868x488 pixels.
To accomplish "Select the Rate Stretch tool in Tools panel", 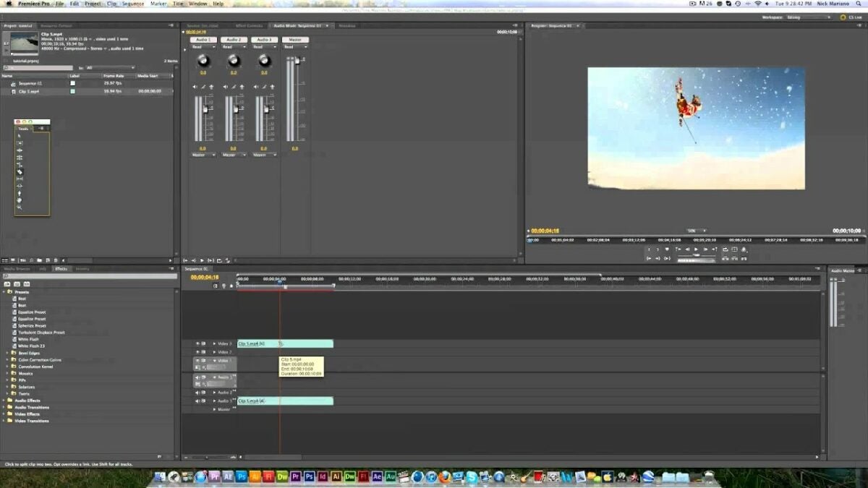I will tap(20, 164).
